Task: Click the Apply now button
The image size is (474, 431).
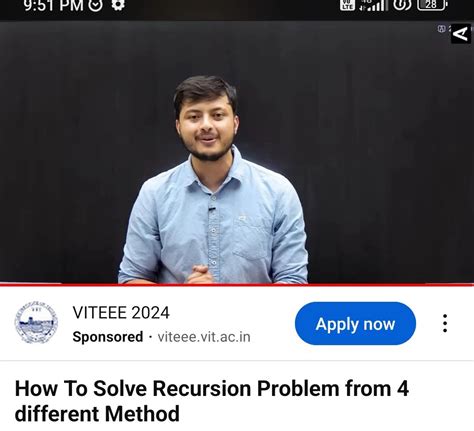Action: click(355, 323)
